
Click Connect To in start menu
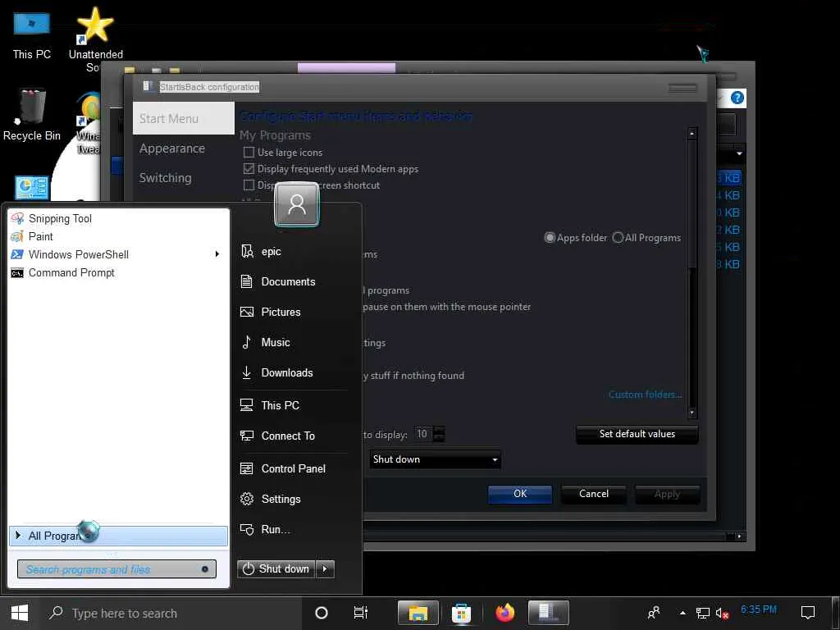point(288,436)
